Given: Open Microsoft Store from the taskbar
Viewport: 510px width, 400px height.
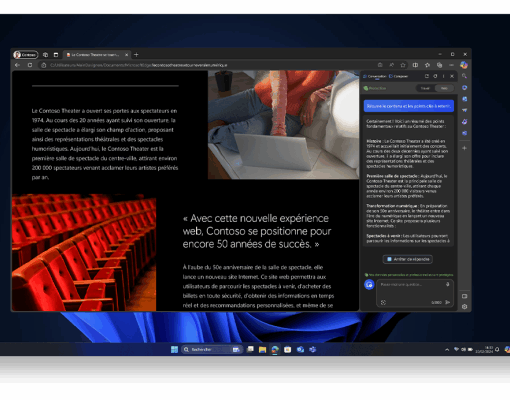Looking at the screenshot, I should click(x=288, y=349).
